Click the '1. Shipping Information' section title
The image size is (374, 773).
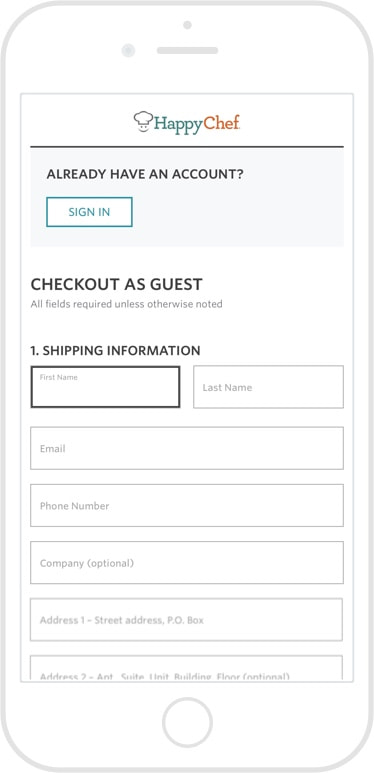(x=115, y=351)
